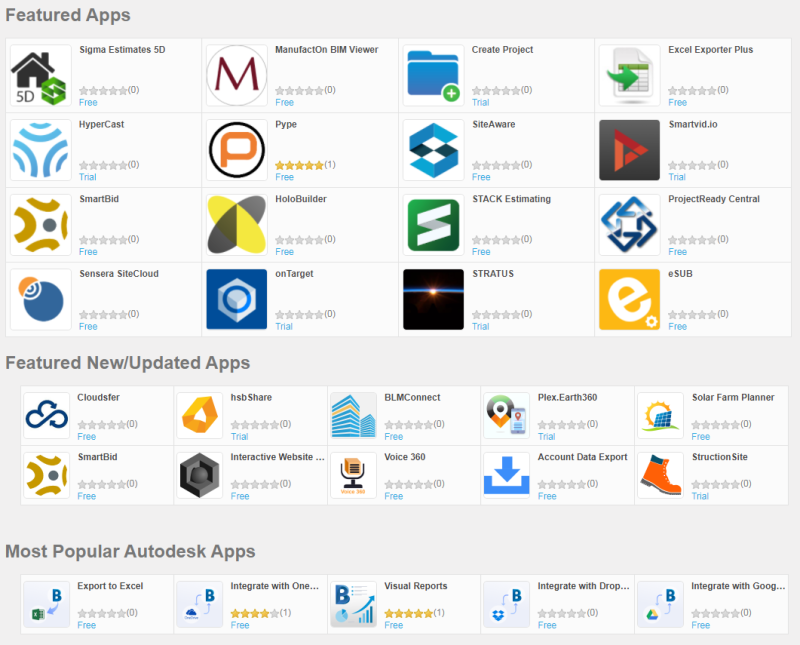
Task: Click the StructionSite boot icon
Action: click(660, 475)
